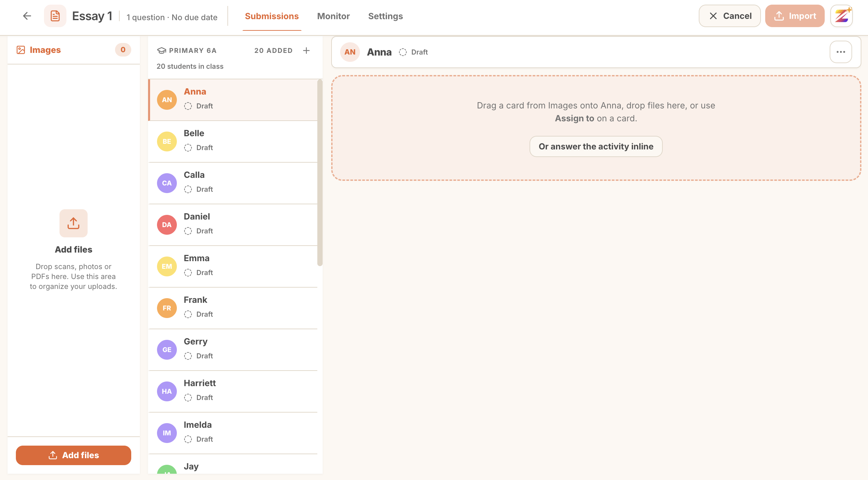Click the DA avatar for Daniel
The image size is (868, 480).
(x=167, y=225)
